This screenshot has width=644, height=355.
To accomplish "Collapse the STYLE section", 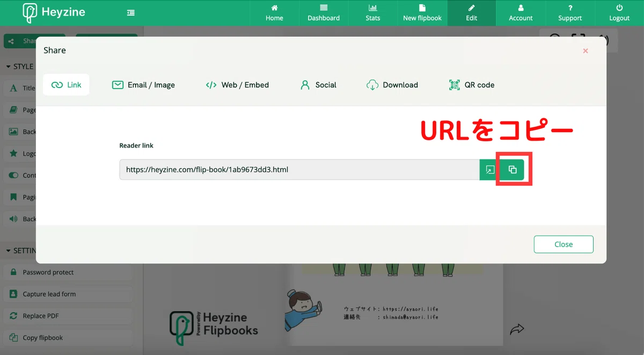I will [20, 67].
